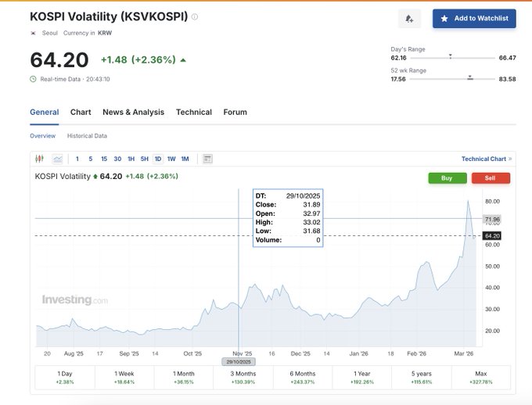Click the star icon in Add to Watchlist
This screenshot has height=405, width=532.
tap(444, 19)
